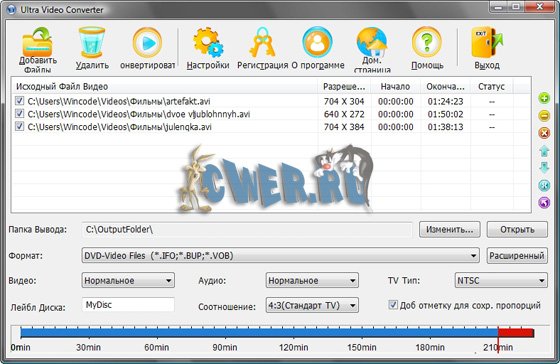560x364 pixels.
Task: Click the purple arrow side icon
Action: point(544,203)
